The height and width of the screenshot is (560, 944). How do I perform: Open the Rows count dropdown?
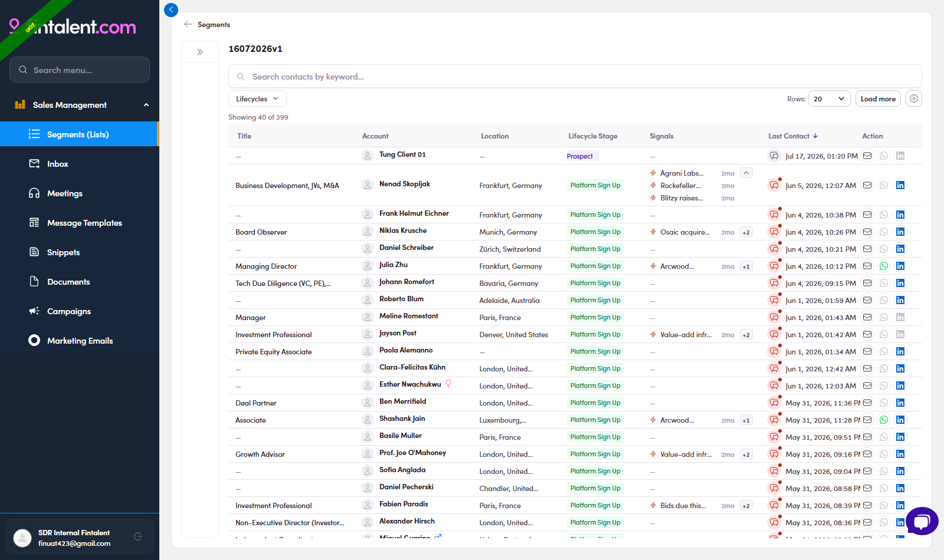[x=830, y=98]
